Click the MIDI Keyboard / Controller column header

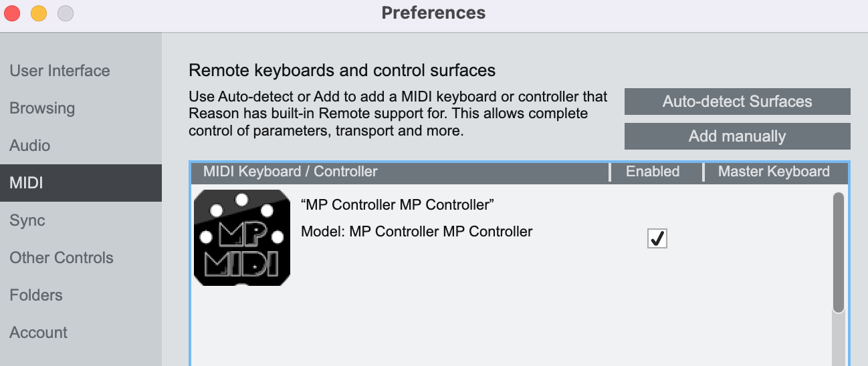290,172
